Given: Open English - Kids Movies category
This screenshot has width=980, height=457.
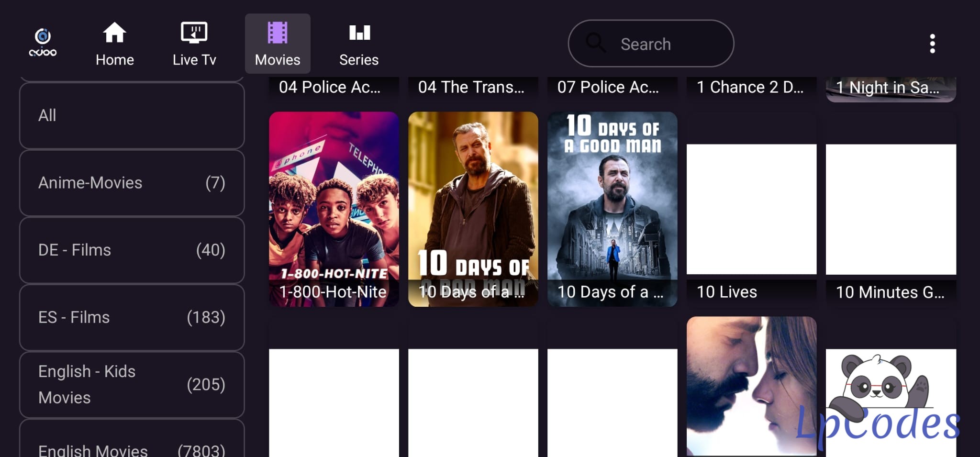Looking at the screenshot, I should (132, 385).
